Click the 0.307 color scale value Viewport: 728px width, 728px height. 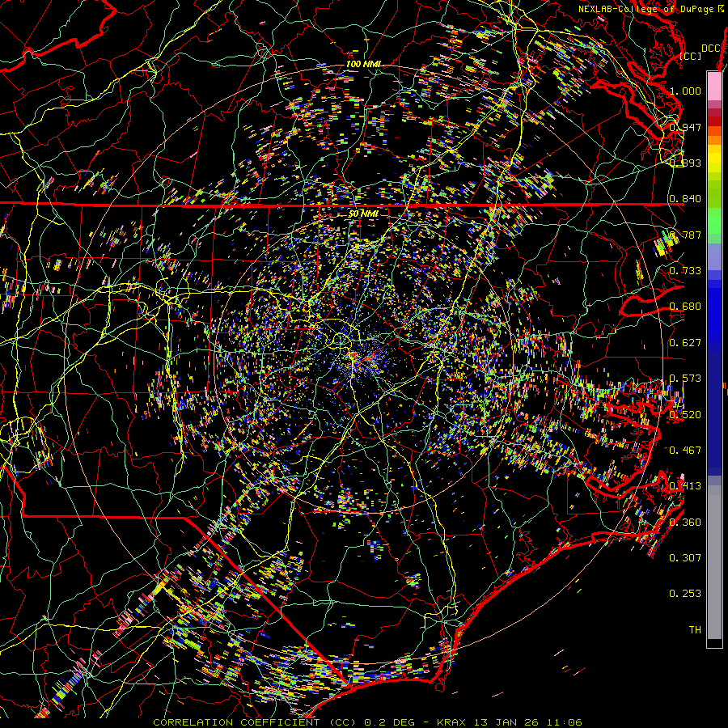click(685, 557)
